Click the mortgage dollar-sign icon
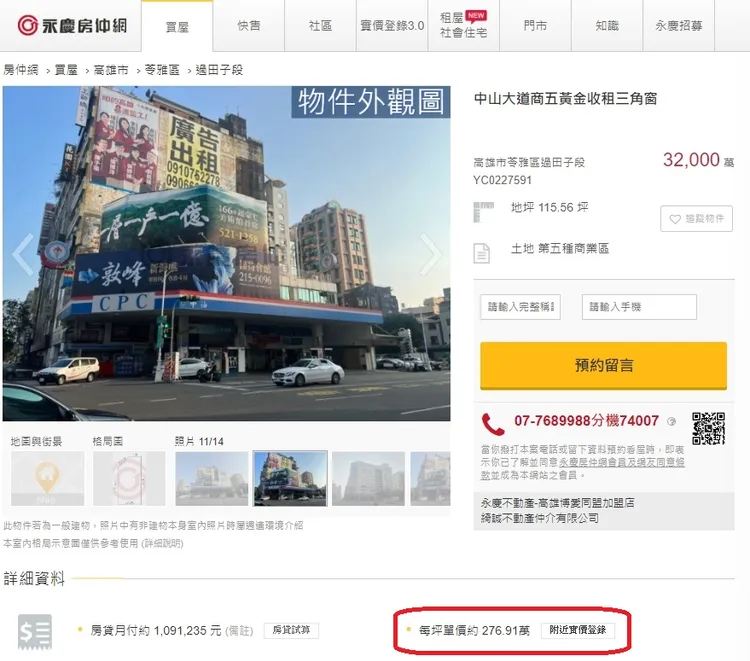 [x=35, y=632]
